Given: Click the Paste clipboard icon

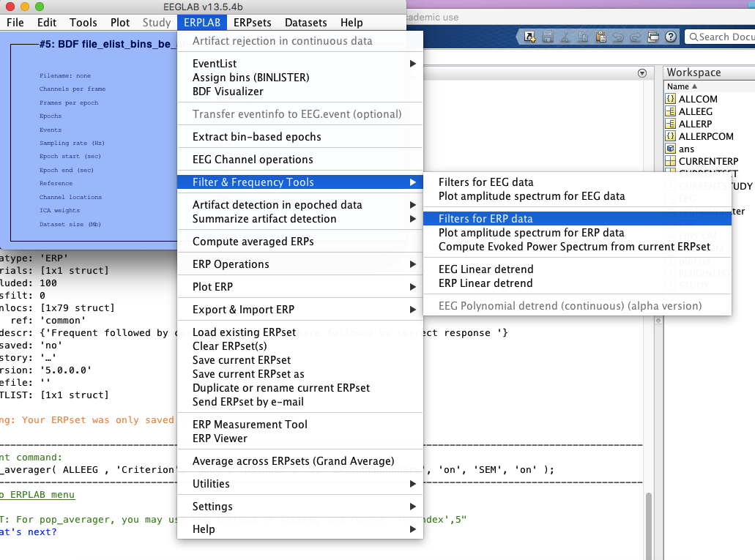Looking at the screenshot, I should tap(600, 37).
